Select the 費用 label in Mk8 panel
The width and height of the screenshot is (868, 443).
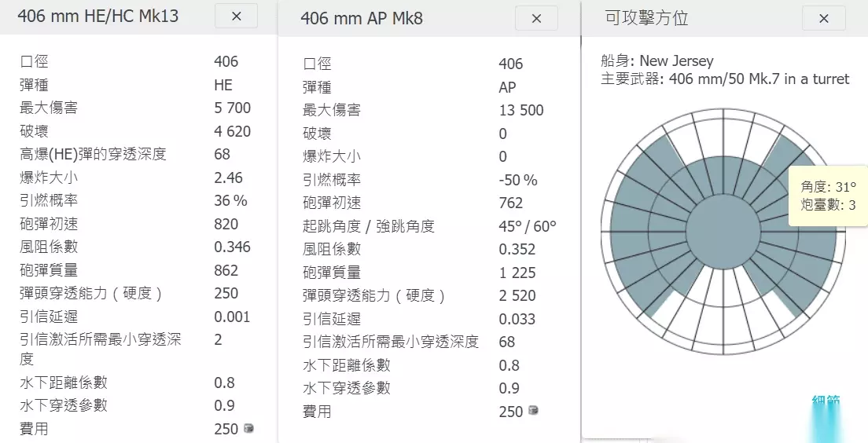click(317, 412)
